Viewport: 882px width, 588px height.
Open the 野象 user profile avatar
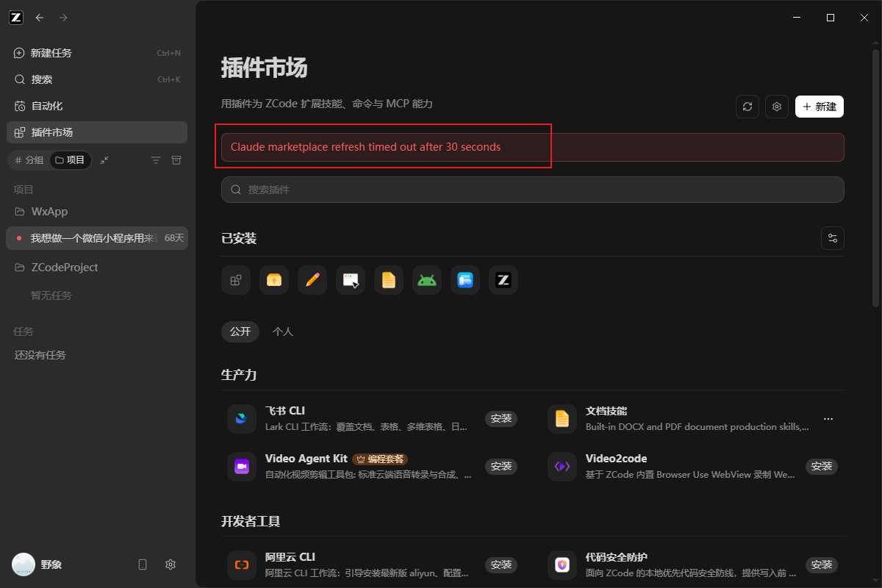(x=24, y=564)
